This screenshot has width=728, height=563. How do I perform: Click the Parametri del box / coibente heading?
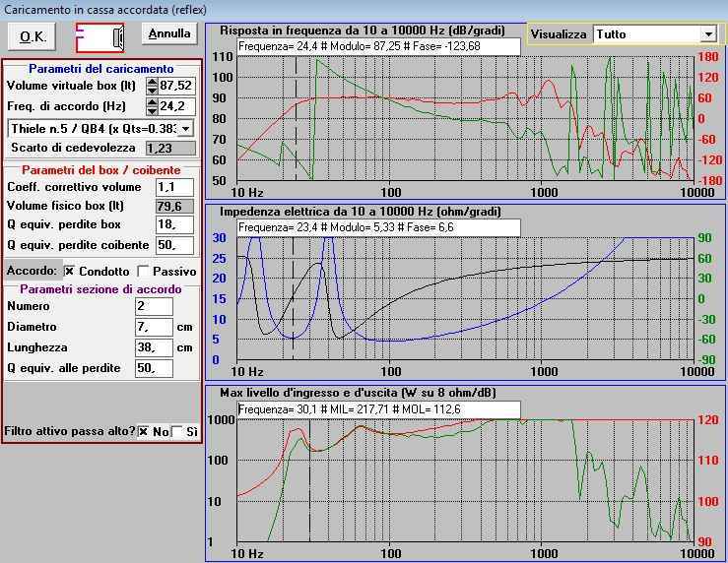coord(101,170)
